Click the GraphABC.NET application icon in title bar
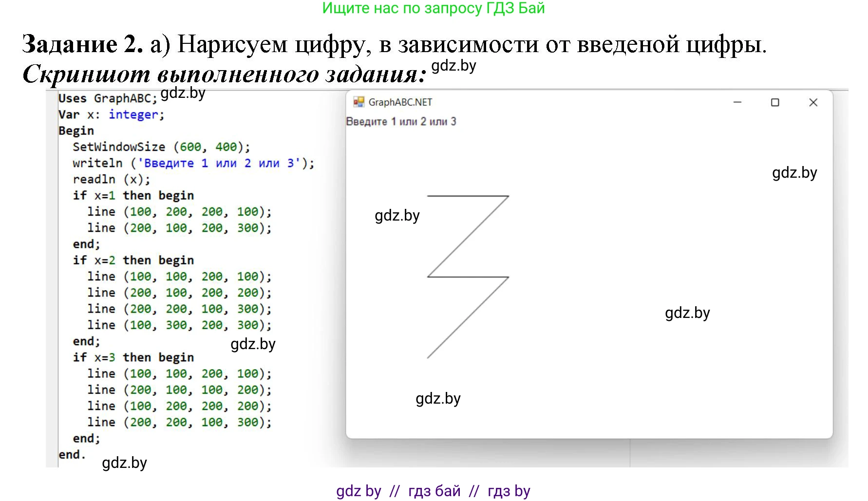The height and width of the screenshot is (501, 868). click(x=359, y=102)
